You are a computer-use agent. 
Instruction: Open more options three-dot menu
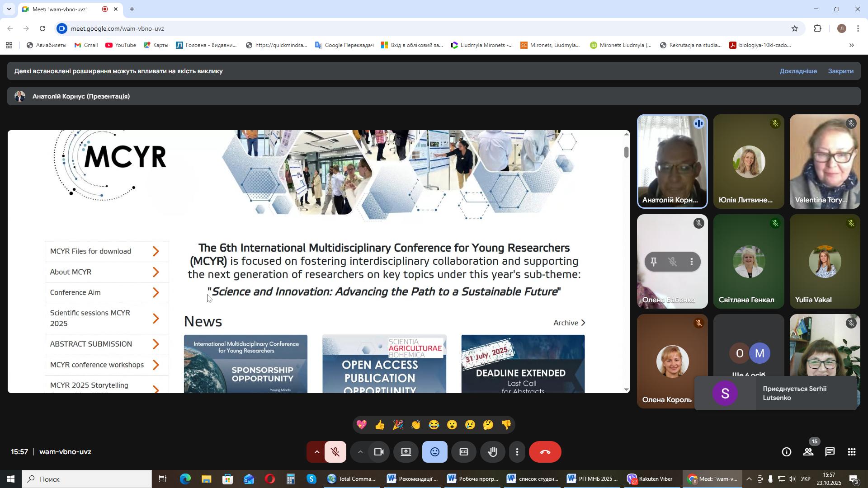[517, 452]
